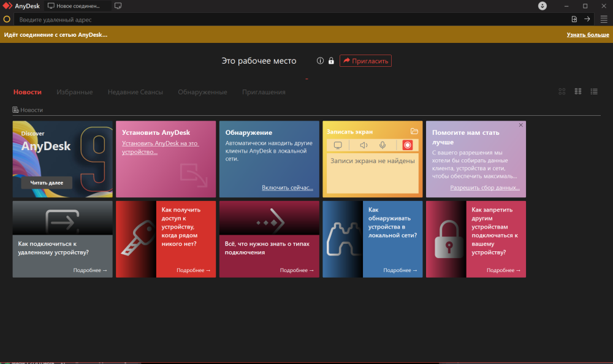Click the 'Это рабочее место' heading text
The height and width of the screenshot is (364, 613).
259,61
